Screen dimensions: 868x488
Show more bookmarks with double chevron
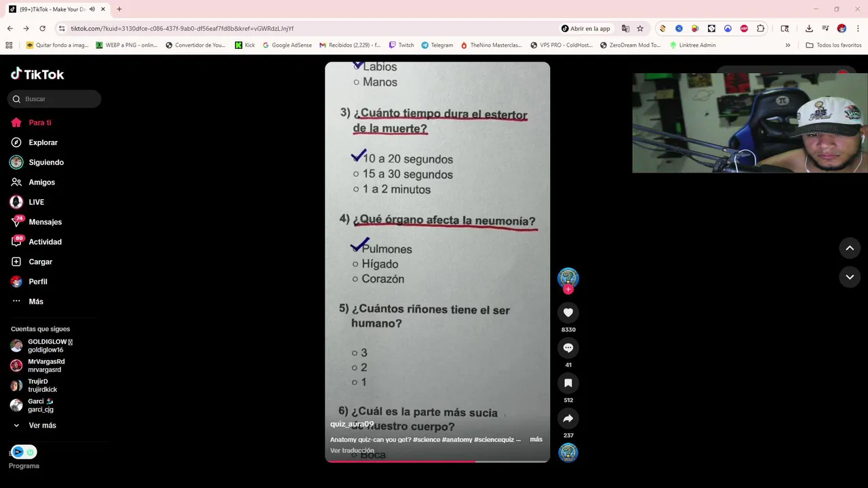(x=787, y=45)
